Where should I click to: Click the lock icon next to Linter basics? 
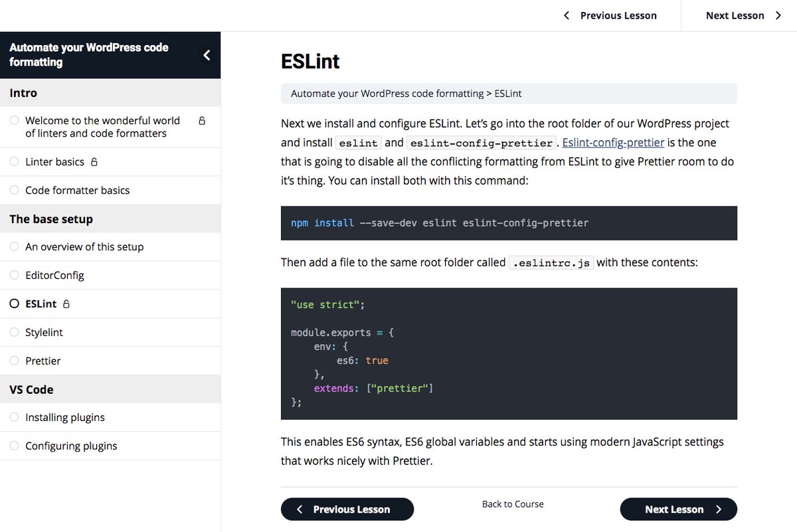click(94, 162)
